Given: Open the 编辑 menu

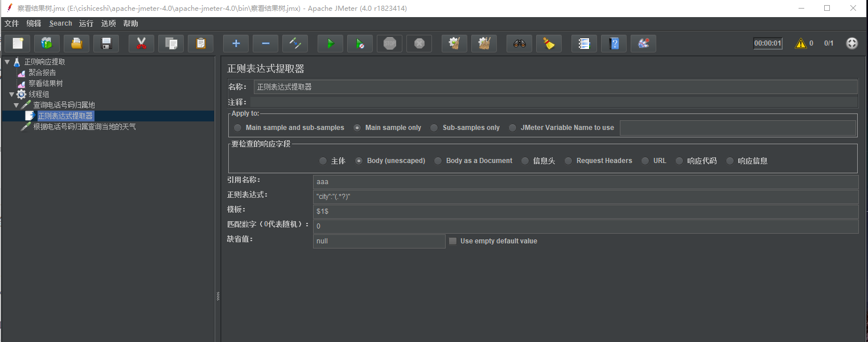Looking at the screenshot, I should pos(34,23).
